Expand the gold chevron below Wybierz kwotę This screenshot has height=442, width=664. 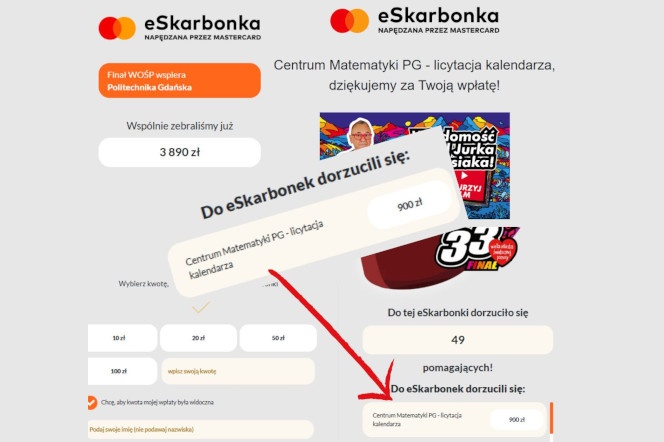201,307
